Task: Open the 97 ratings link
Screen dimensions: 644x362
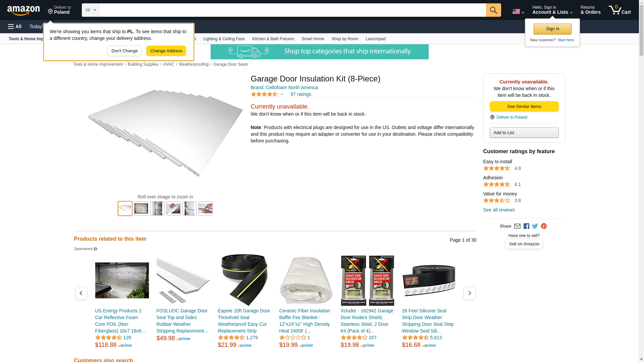Action: [301, 94]
